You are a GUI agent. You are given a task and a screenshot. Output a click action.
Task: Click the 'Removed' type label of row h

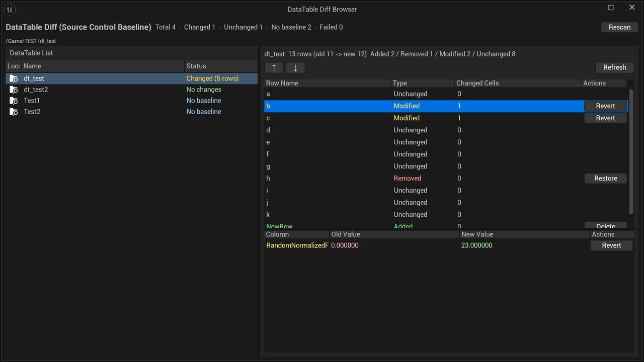click(x=408, y=178)
